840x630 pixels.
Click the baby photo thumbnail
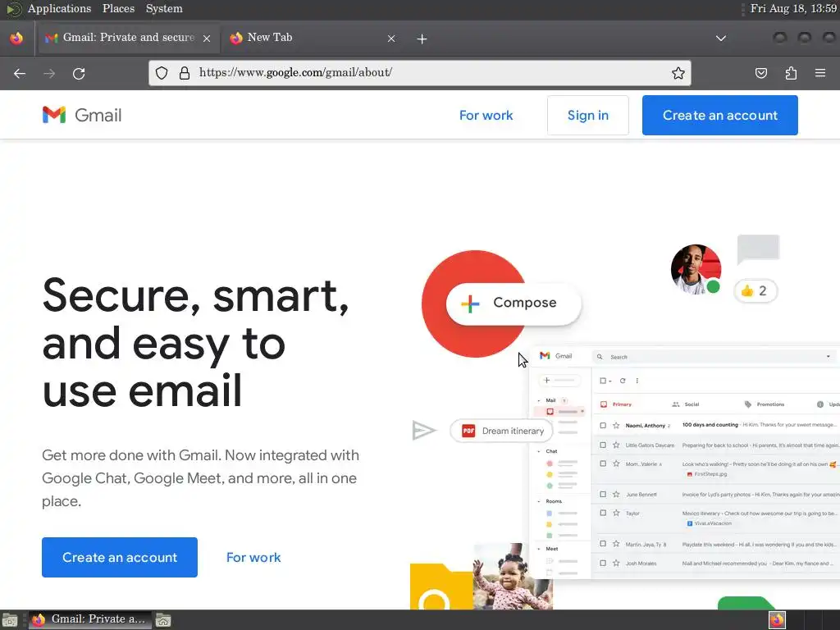(513, 577)
